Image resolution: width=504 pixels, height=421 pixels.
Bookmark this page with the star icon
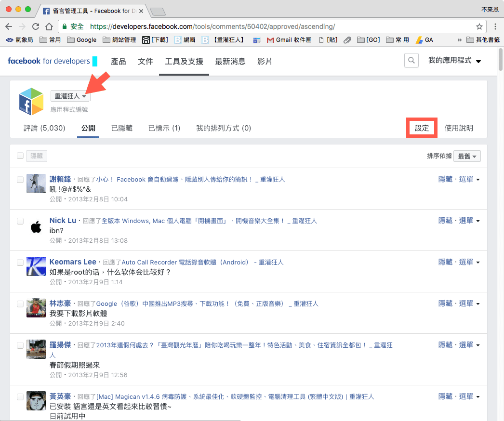[x=479, y=26]
